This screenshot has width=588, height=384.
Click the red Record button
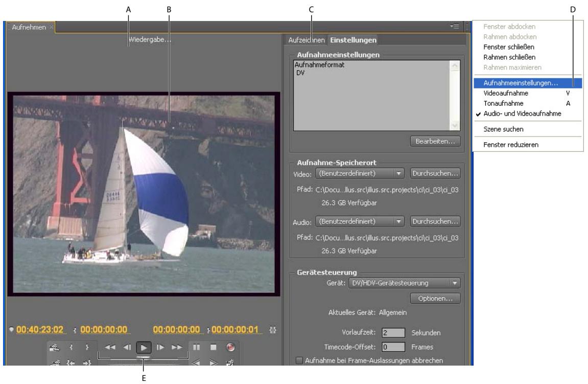pos(231,347)
